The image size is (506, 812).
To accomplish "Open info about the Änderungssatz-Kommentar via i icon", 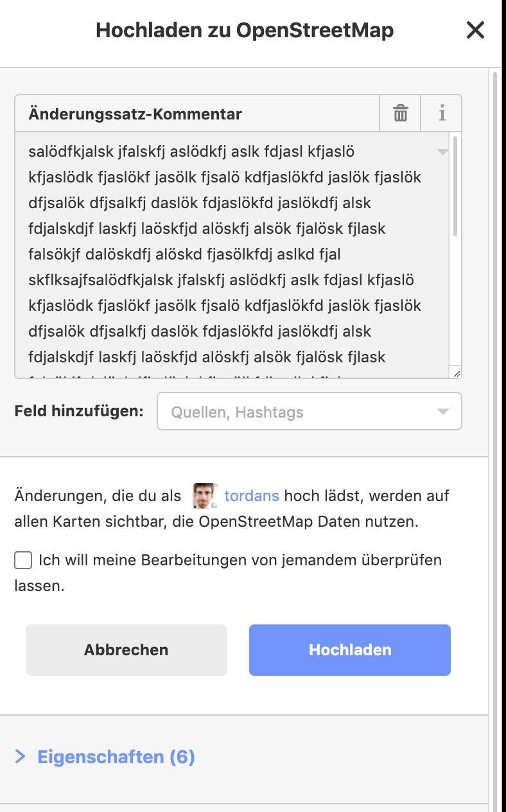I will point(442,113).
